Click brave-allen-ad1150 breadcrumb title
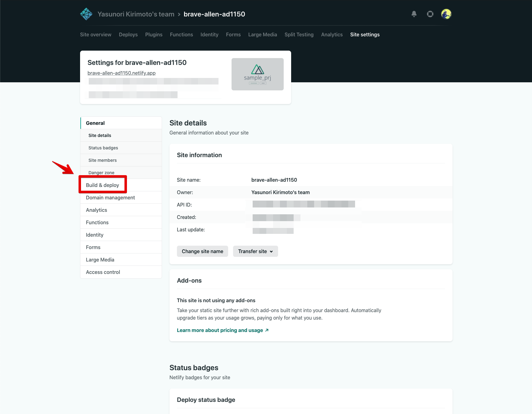The width and height of the screenshot is (532, 414). coord(214,14)
